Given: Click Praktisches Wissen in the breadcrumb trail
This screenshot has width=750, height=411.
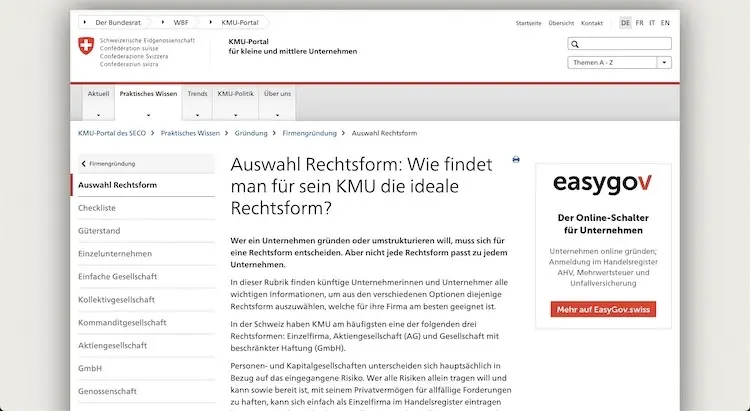Looking at the screenshot, I should [190, 133].
